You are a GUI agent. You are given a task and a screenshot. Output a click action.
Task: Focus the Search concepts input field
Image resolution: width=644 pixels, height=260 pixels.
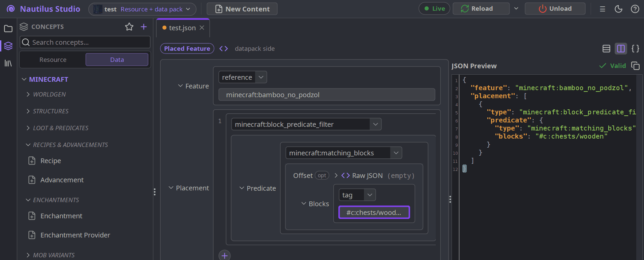point(85,42)
